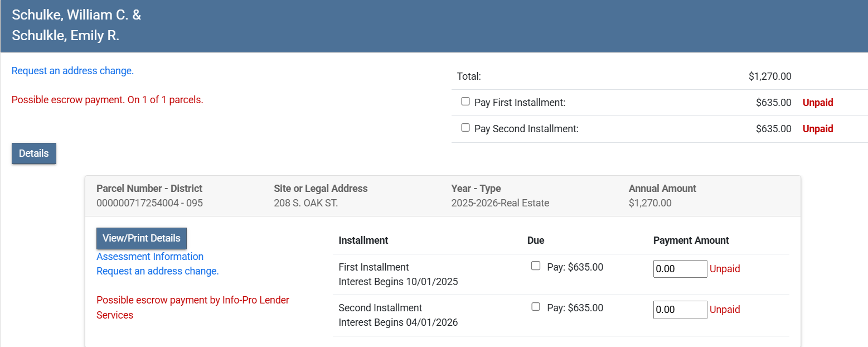Focus the Second Installment payment amount field
Viewport: 868px width, 347px height.
(680, 310)
